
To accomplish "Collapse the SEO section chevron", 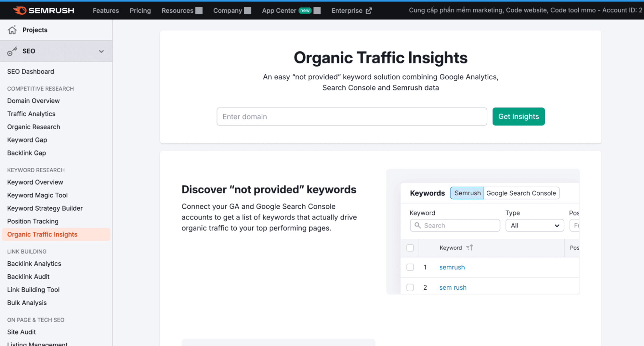I will click(101, 51).
